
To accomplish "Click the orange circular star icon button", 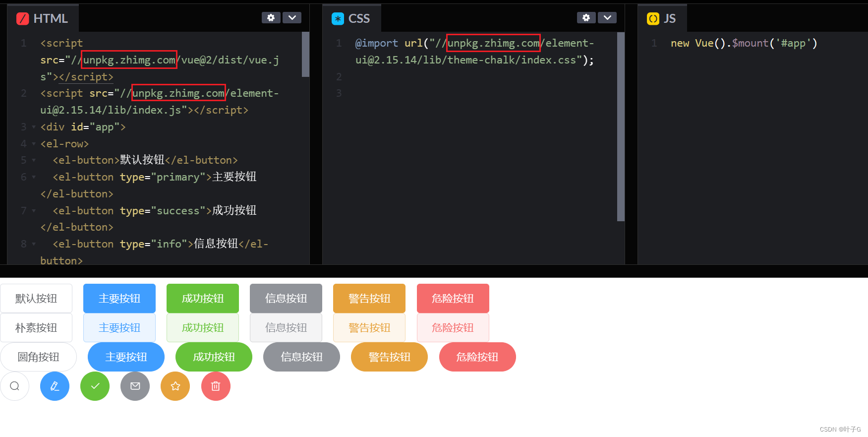I will pyautogui.click(x=175, y=386).
